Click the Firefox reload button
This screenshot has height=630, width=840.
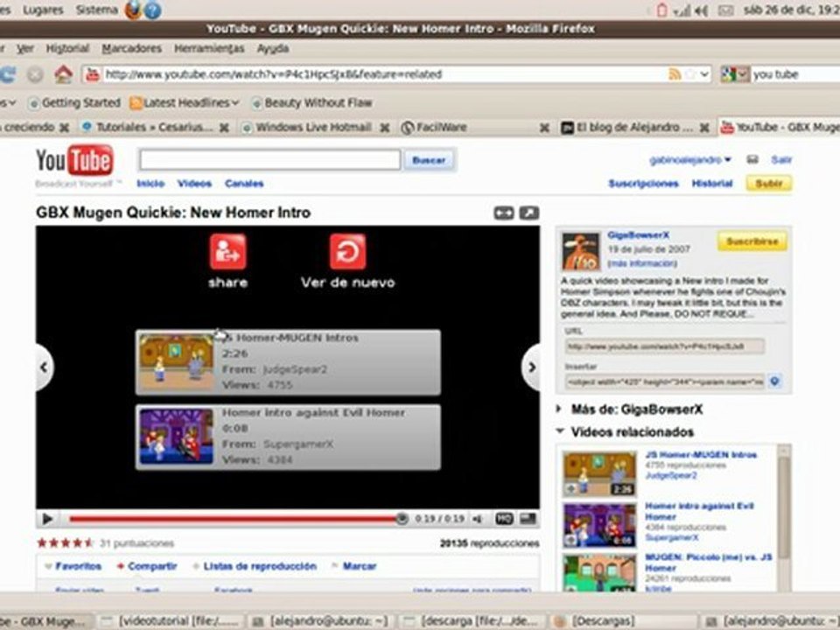8,73
